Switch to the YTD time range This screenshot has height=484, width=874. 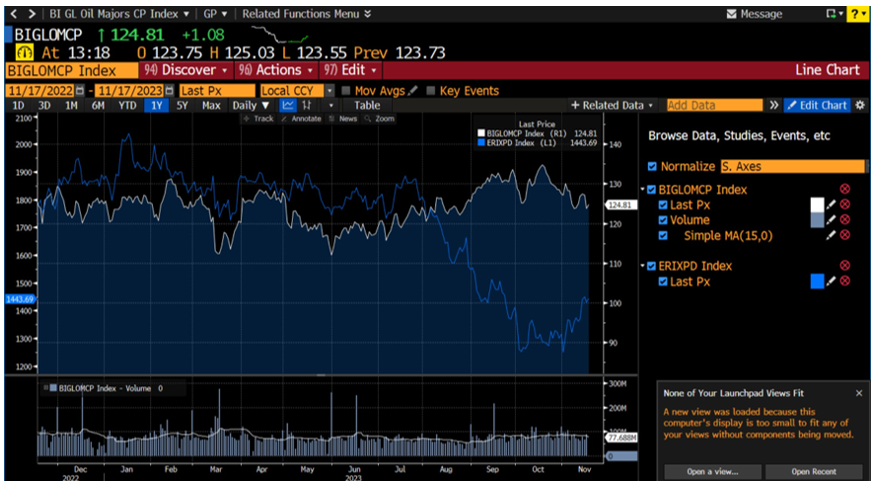(x=127, y=105)
